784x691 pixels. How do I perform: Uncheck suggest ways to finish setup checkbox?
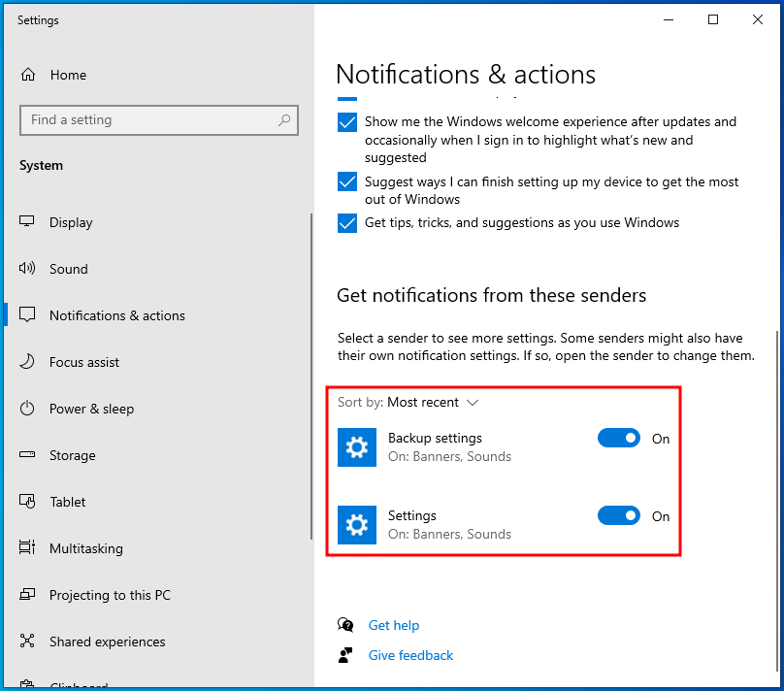(347, 182)
